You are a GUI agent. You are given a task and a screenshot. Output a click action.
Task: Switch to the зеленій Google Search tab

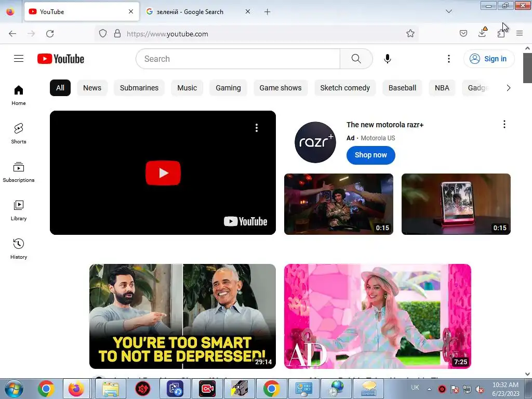(x=198, y=12)
